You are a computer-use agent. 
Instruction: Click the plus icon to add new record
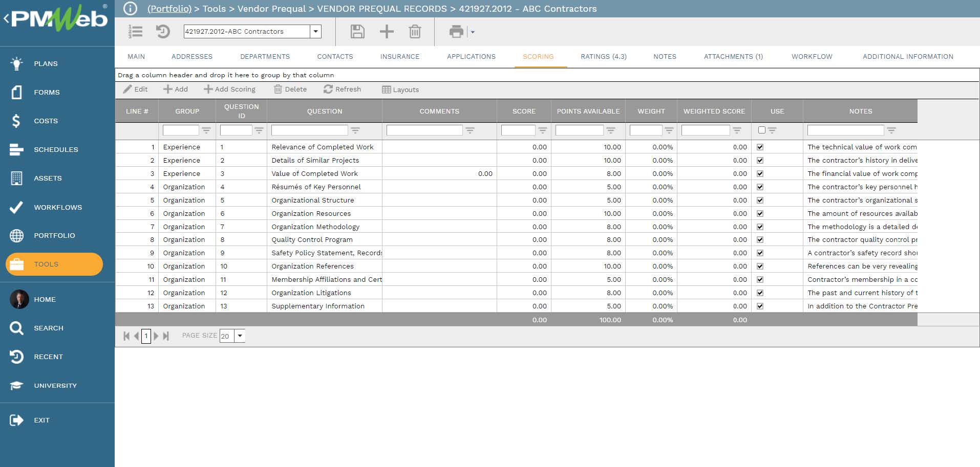387,32
